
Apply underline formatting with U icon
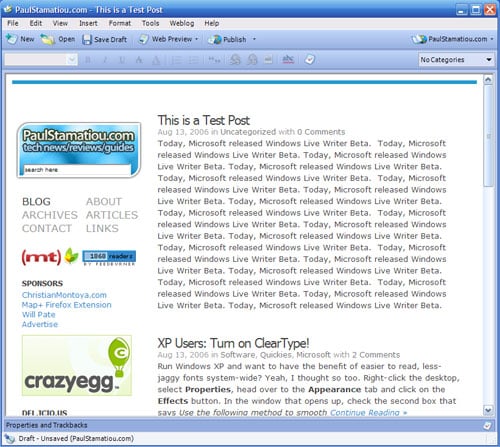pos(122,60)
